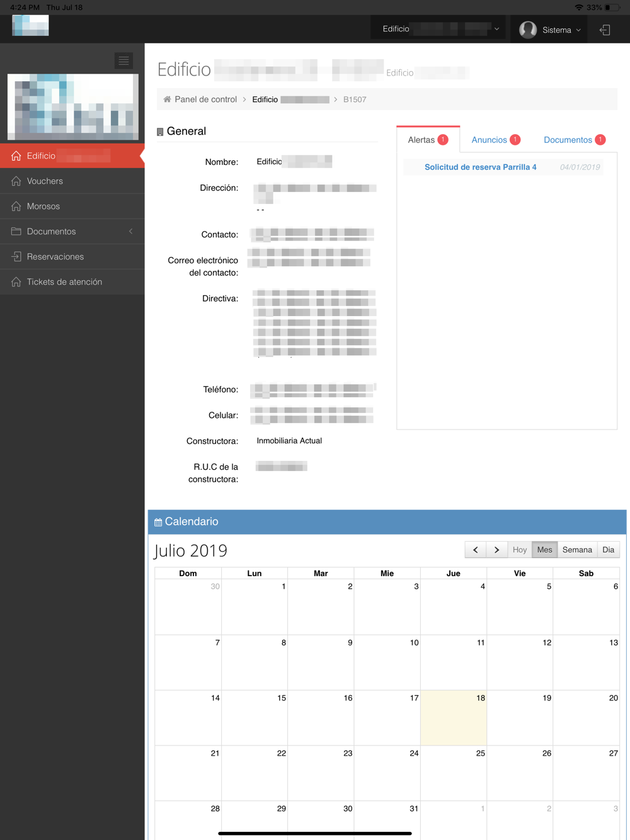Viewport: 630px width, 840px height.
Task: Expand the Documentos sidebar submenu chevron
Action: [x=131, y=231]
